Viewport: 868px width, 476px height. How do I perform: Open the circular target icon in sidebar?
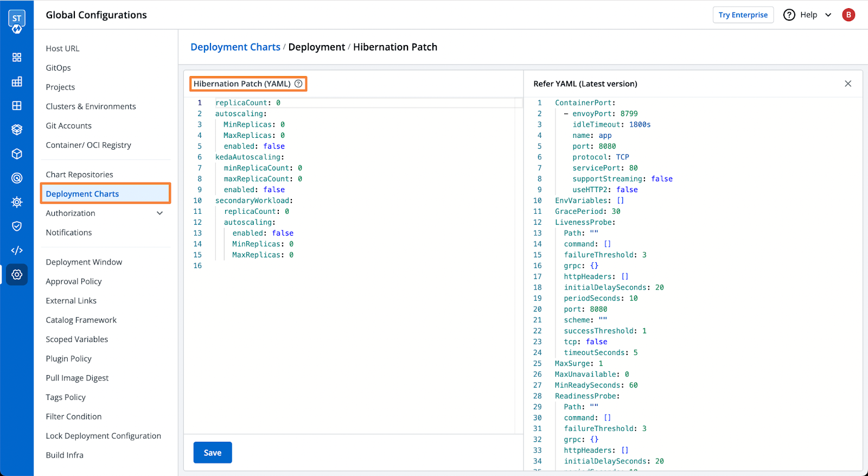point(17,178)
